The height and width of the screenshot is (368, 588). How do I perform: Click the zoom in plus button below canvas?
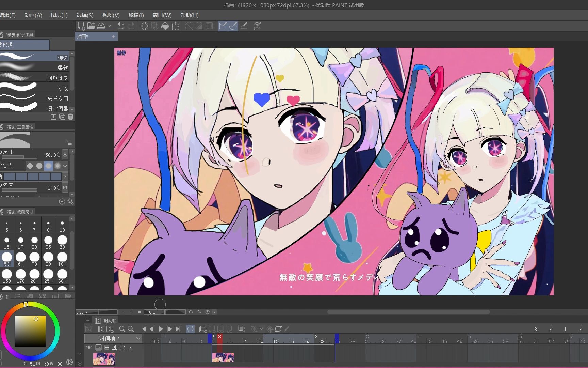click(x=131, y=312)
